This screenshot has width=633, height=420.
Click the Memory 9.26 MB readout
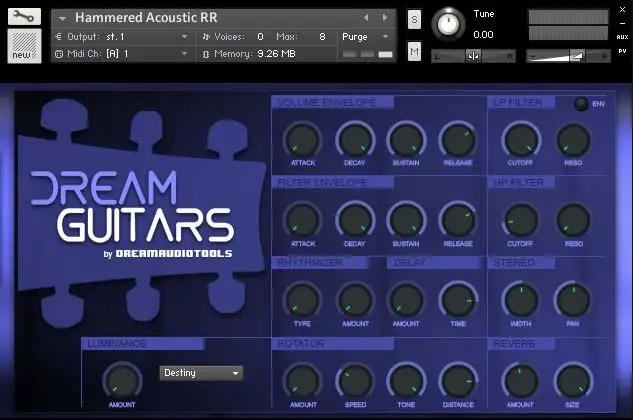pos(277,54)
